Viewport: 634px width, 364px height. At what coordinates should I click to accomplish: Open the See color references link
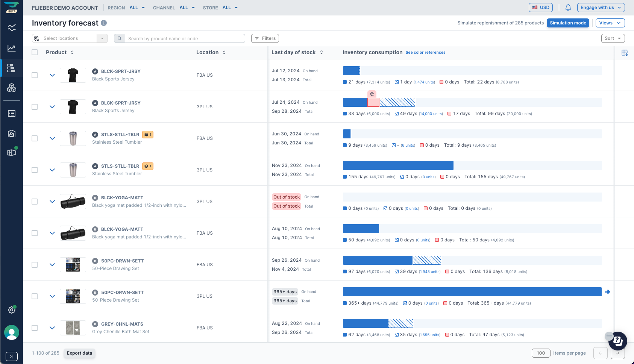pyautogui.click(x=425, y=52)
